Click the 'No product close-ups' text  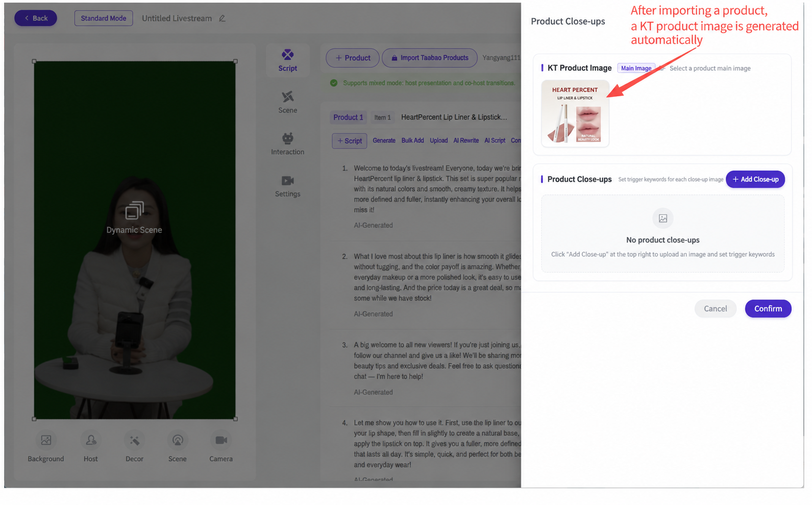click(662, 240)
